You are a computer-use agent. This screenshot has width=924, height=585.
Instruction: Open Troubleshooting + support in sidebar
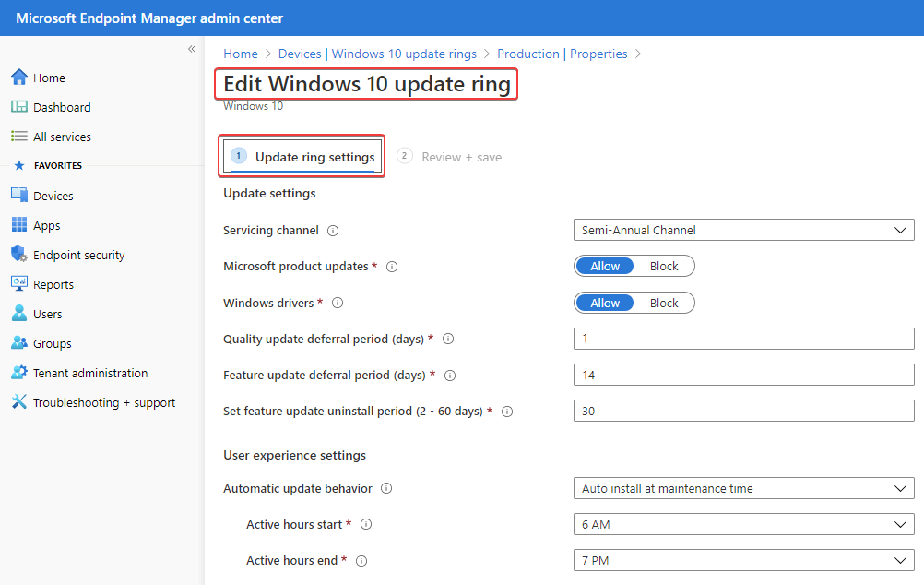pos(104,402)
